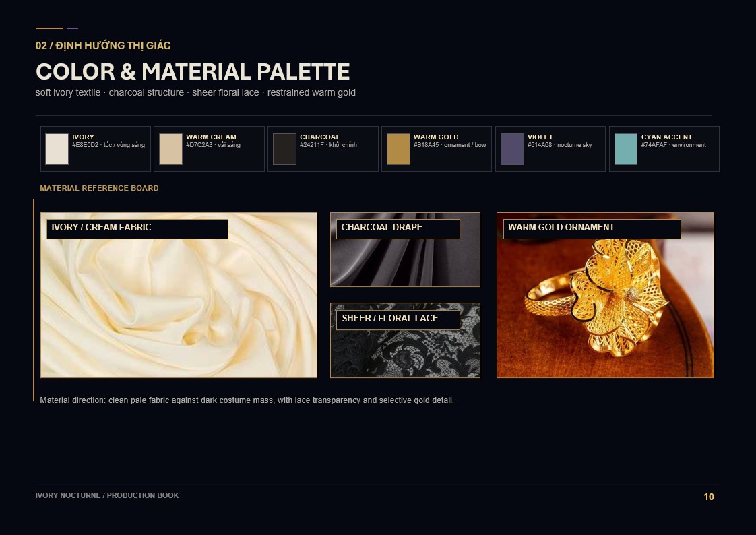Select the text "#B18A45 · ornament / bow"

tap(450, 145)
